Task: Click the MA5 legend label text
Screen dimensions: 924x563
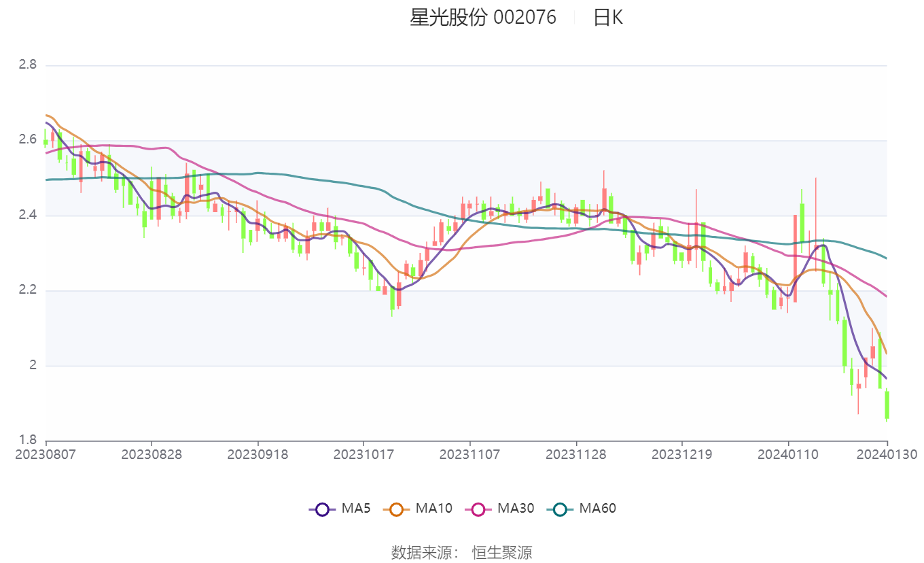Action: [355, 509]
